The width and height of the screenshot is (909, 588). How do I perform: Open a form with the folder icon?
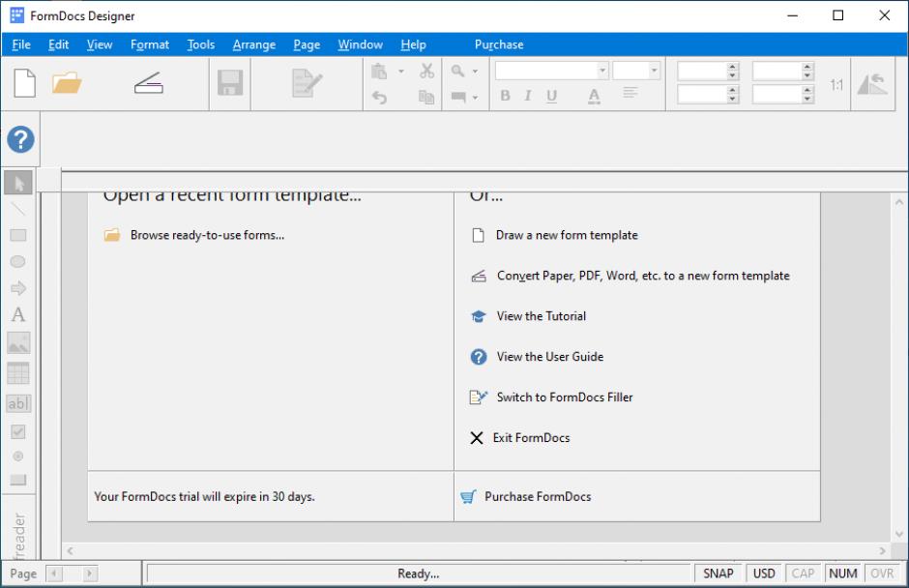[67, 83]
